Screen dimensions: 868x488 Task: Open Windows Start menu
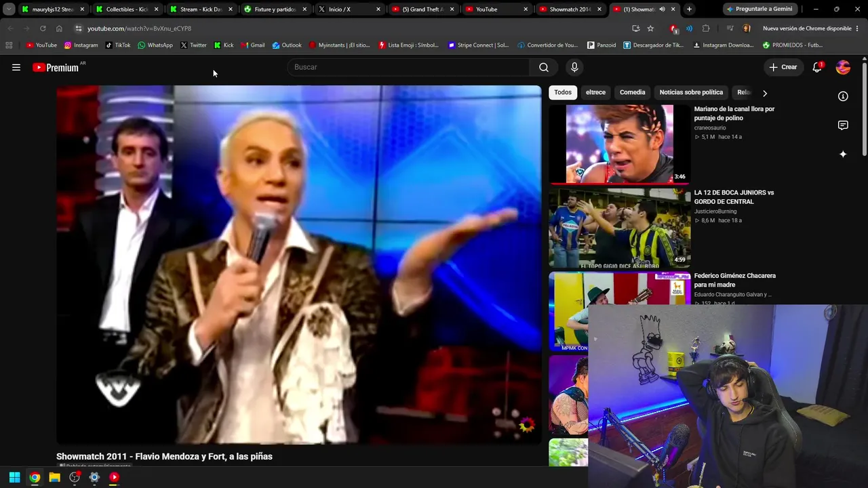(14, 477)
